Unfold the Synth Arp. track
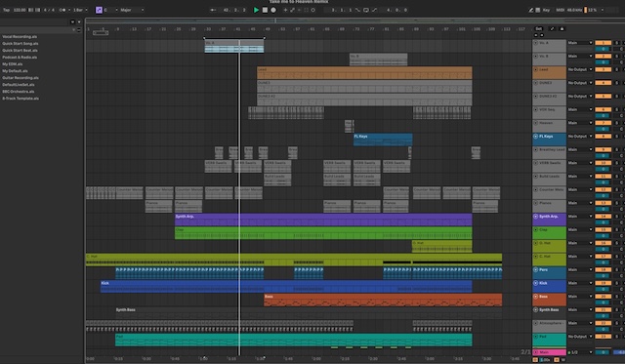The width and height of the screenshot is (625, 364). pyautogui.click(x=536, y=217)
